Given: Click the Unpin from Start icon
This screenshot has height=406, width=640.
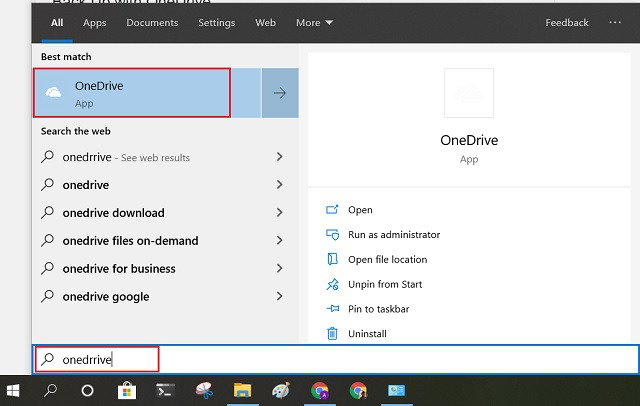Looking at the screenshot, I should pos(332,284).
